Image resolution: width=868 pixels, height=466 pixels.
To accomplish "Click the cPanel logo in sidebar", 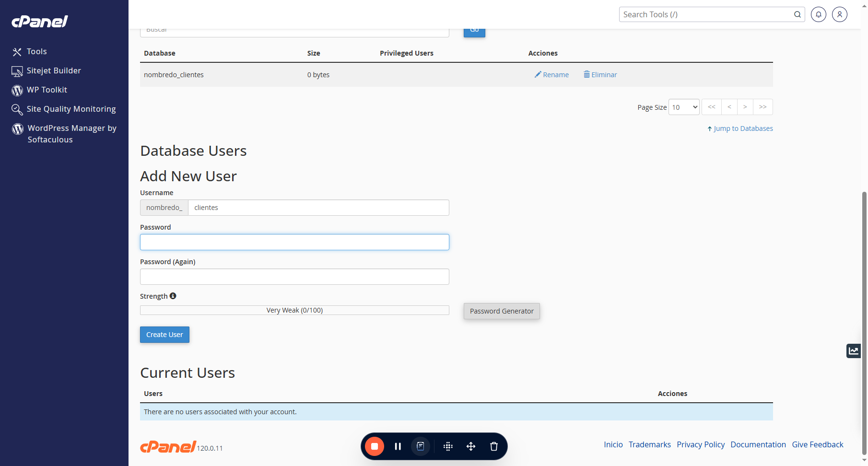I will pos(40,22).
